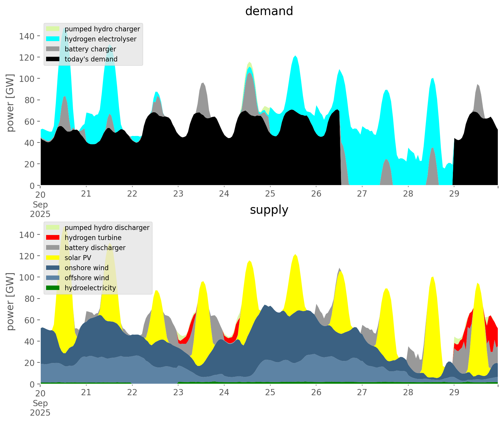
Task: Select the battery charger legend label
Action: point(90,49)
